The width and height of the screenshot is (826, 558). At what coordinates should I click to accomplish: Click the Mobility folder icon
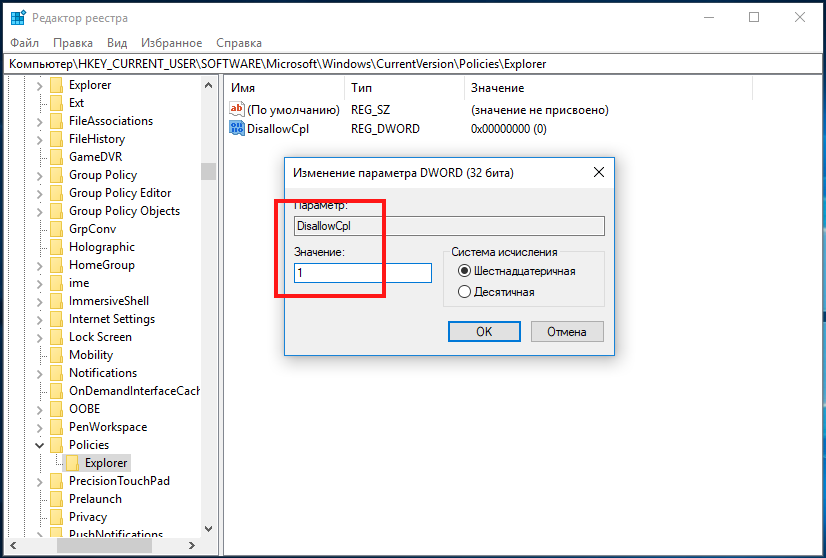pyautogui.click(x=56, y=355)
